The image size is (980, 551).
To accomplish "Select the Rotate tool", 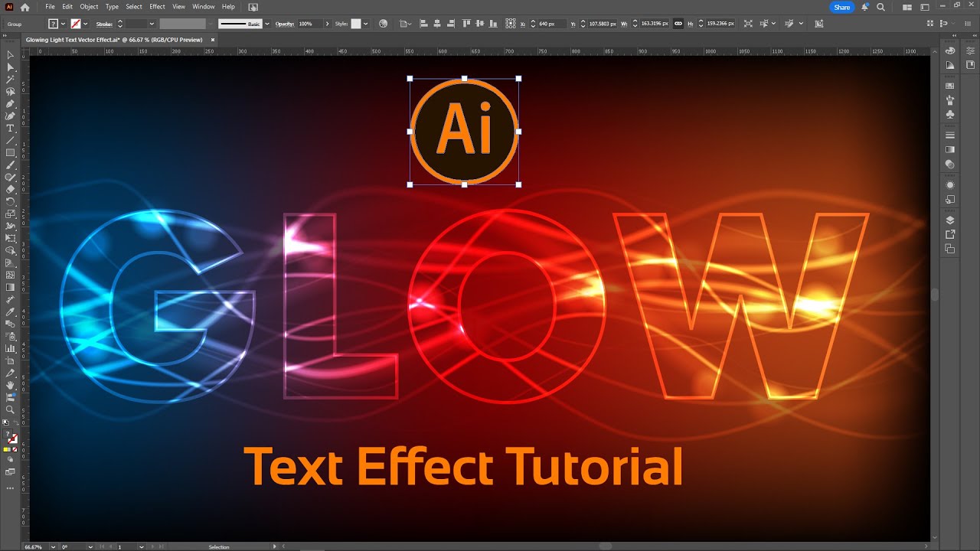I will pos(10,201).
